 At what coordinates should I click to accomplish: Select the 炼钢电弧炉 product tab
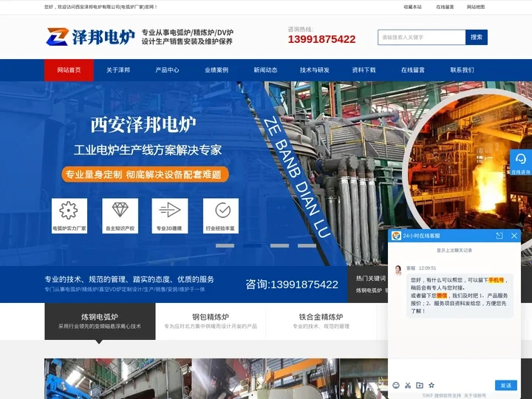pos(100,321)
